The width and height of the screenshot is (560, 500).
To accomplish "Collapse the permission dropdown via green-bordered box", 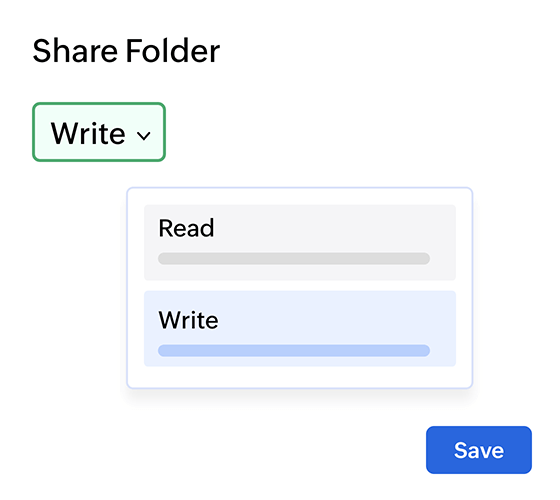I will 99,132.
